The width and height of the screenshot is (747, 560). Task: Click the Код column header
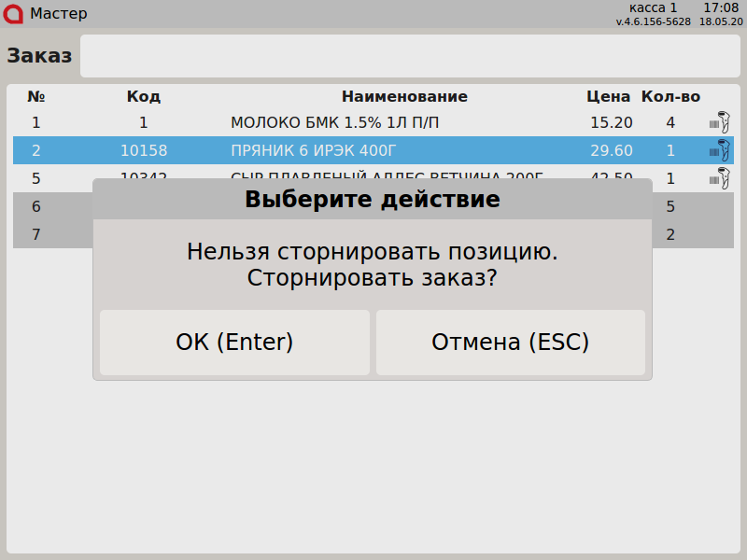[144, 96]
